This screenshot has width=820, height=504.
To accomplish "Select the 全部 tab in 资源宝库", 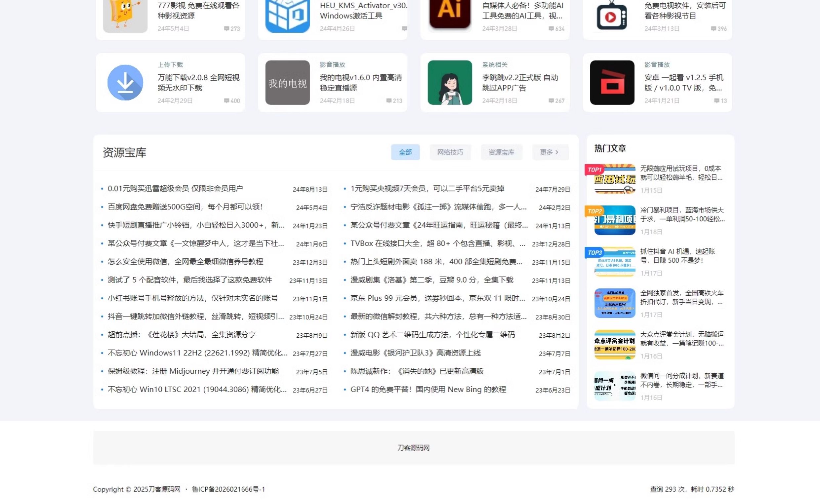I will [x=405, y=152].
